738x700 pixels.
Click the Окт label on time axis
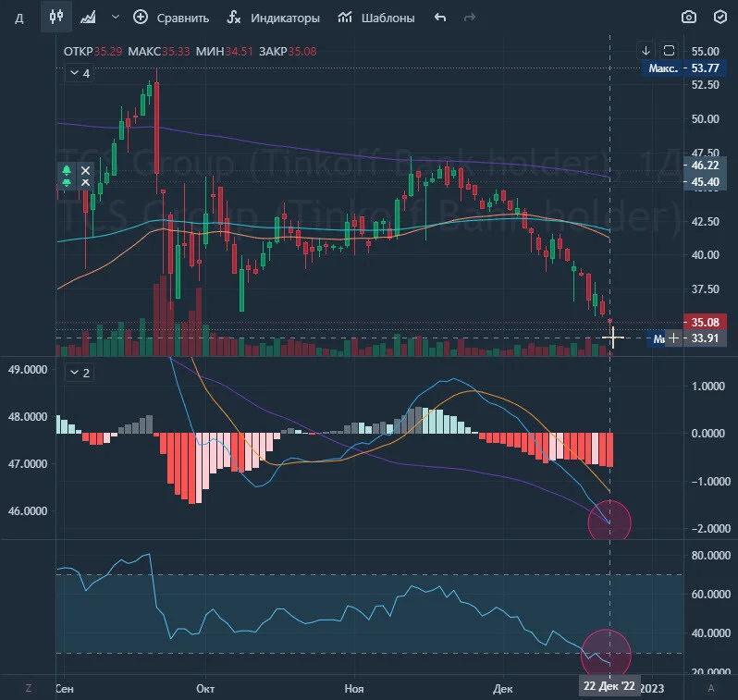coord(205,689)
